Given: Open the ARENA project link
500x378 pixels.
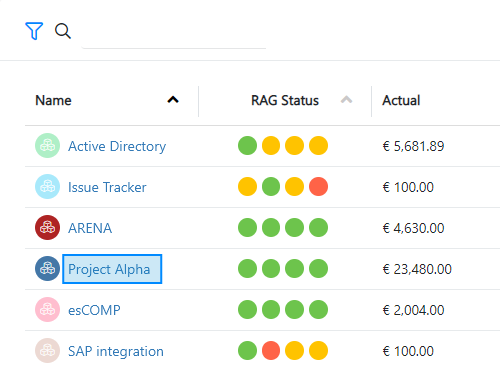Looking at the screenshot, I should point(90,228).
